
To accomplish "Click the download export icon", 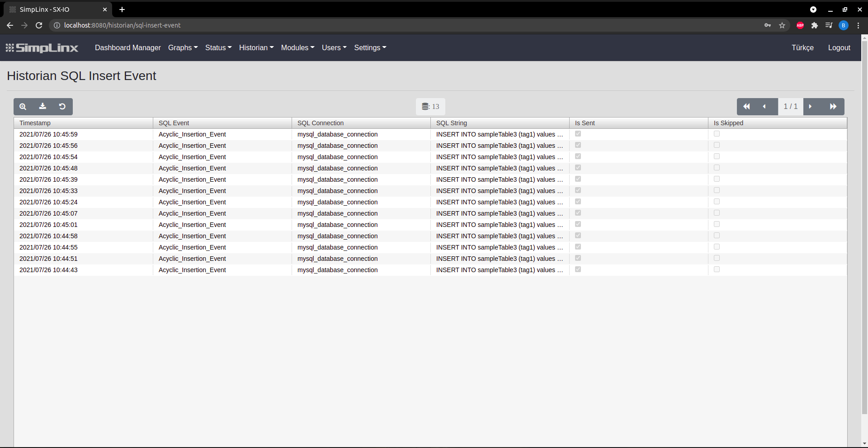I will point(42,107).
